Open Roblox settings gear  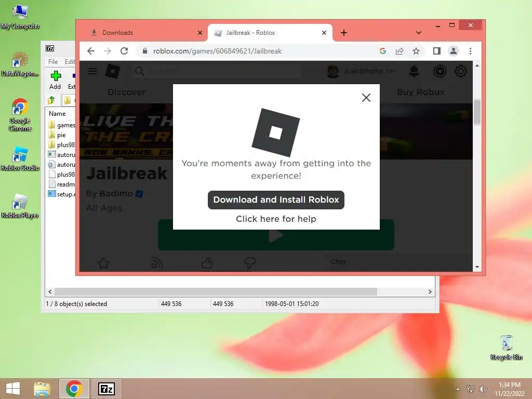[x=460, y=71]
